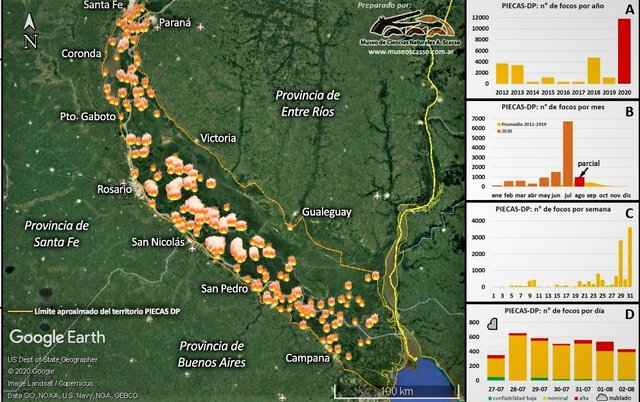The height and width of the screenshot is (402, 640).
Task: Select the week 31 bar in chart C
Action: click(x=630, y=257)
